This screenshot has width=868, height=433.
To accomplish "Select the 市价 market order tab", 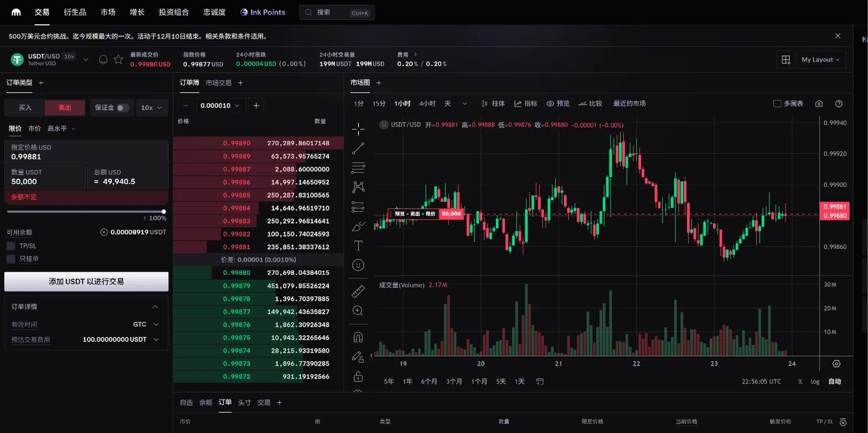I will (x=34, y=128).
